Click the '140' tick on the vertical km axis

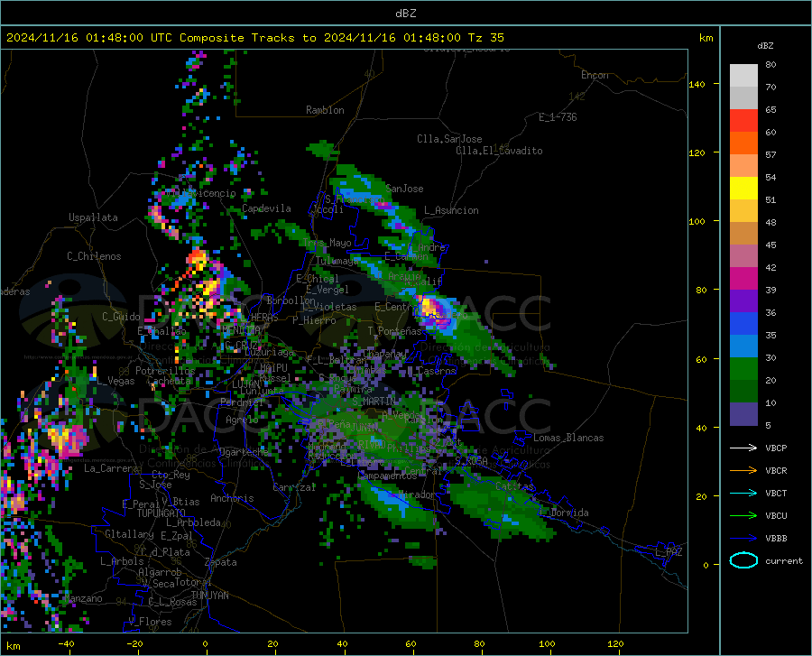(x=697, y=84)
